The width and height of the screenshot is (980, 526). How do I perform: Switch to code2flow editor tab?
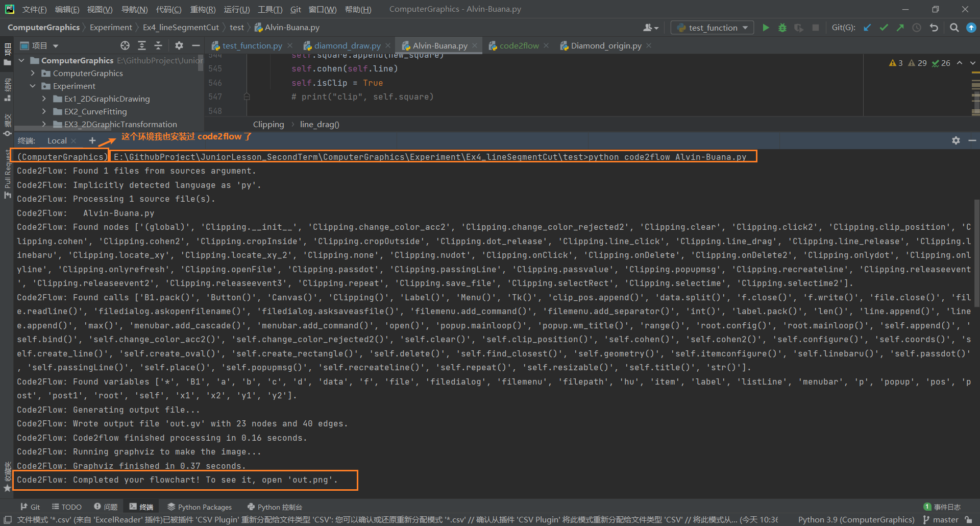(x=519, y=45)
